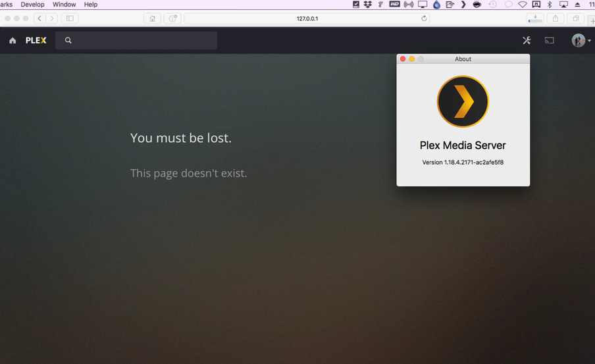Minimize the About window
595x364 pixels.
tap(412, 59)
